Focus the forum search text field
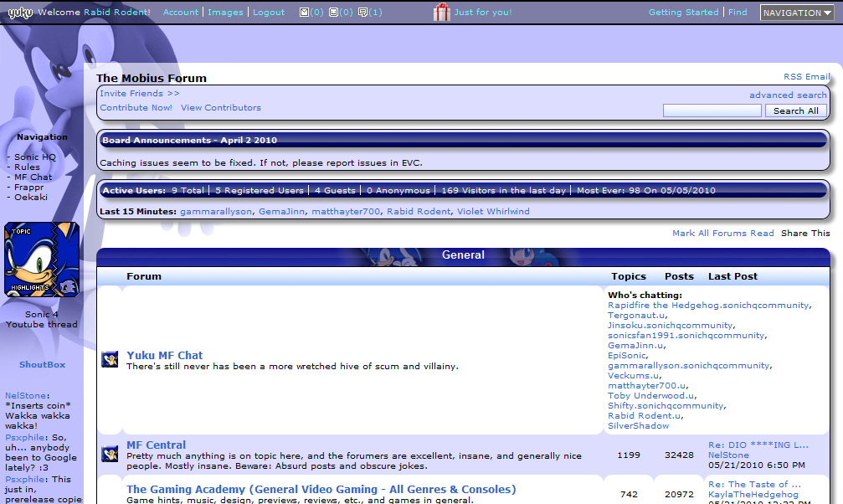The width and height of the screenshot is (843, 504). point(712,111)
